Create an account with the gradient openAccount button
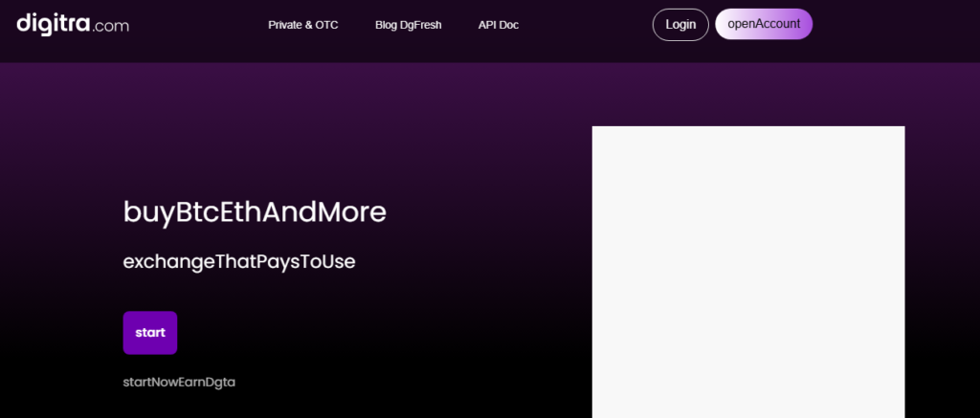Image resolution: width=980 pixels, height=418 pixels. [x=763, y=24]
